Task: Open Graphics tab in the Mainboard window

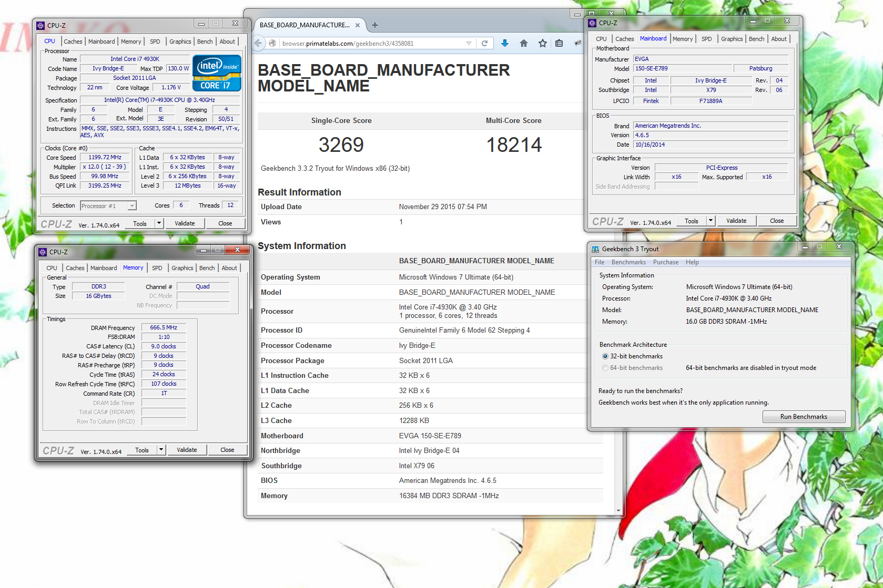Action: 732,39
